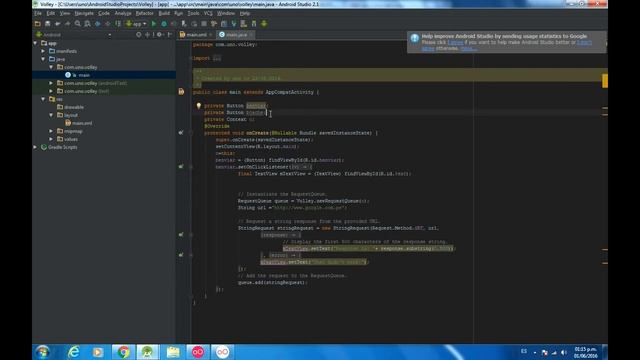Click the queue.add(stringRequest) line
Viewport: 640px width, 360px height.
pos(273,282)
